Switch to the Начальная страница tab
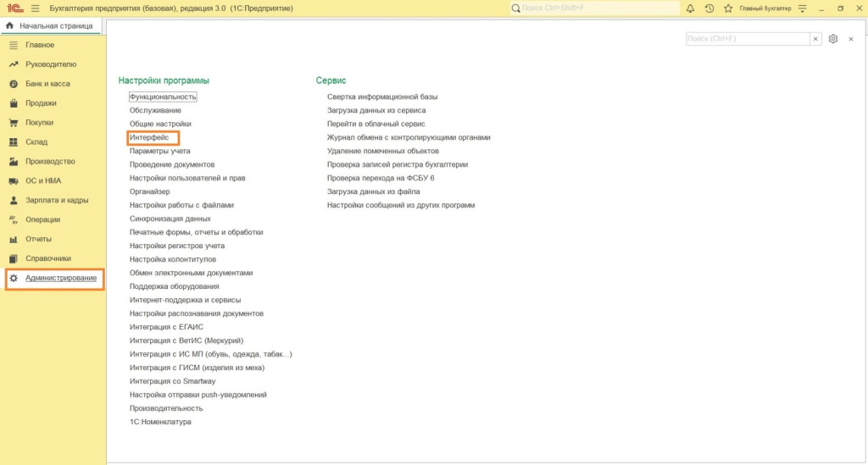868x465 pixels. (51, 25)
